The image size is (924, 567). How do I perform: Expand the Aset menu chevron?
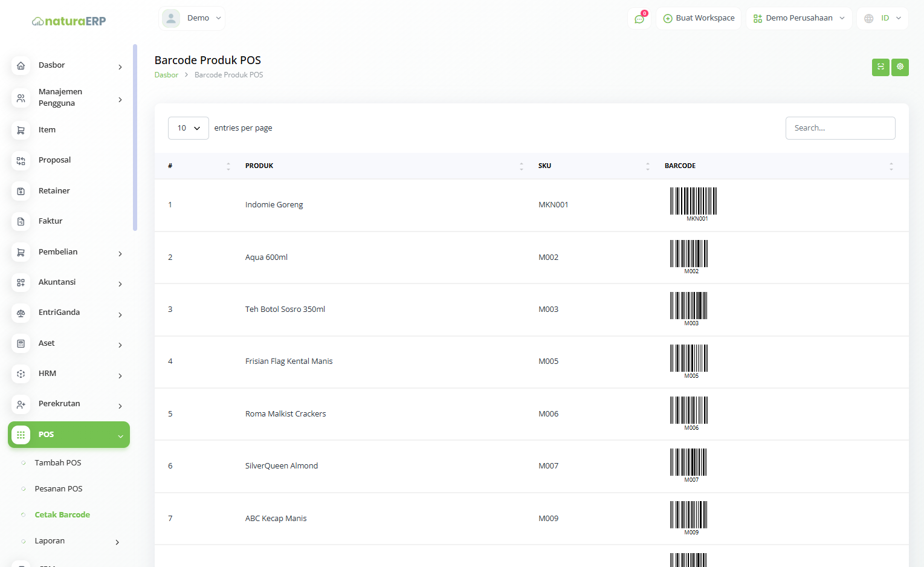(x=120, y=345)
